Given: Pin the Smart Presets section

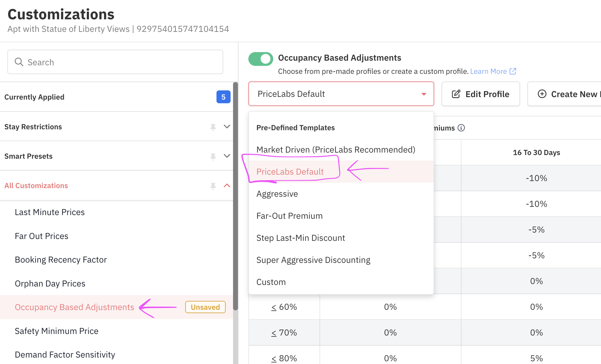Looking at the screenshot, I should pyautogui.click(x=213, y=156).
